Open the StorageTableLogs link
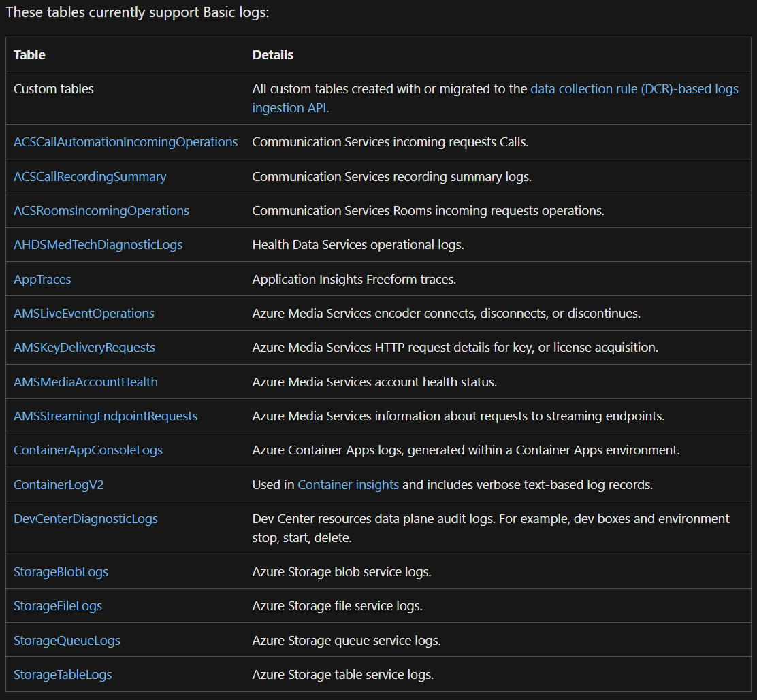 point(63,675)
